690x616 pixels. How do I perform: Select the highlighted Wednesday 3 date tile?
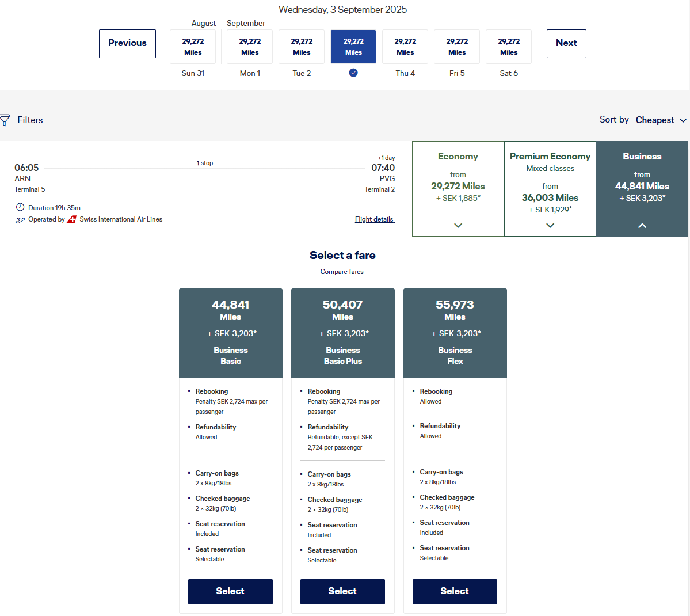353,47
